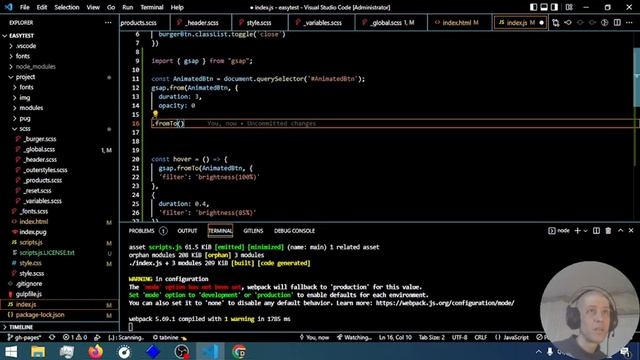The width and height of the screenshot is (640, 360).
Task: Split the terminal panel
Action: [596, 231]
